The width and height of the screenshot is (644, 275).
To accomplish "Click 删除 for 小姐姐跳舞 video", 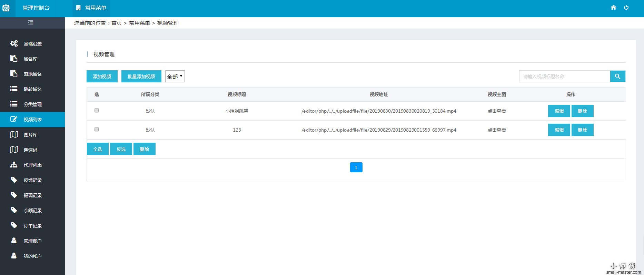I will 583,111.
